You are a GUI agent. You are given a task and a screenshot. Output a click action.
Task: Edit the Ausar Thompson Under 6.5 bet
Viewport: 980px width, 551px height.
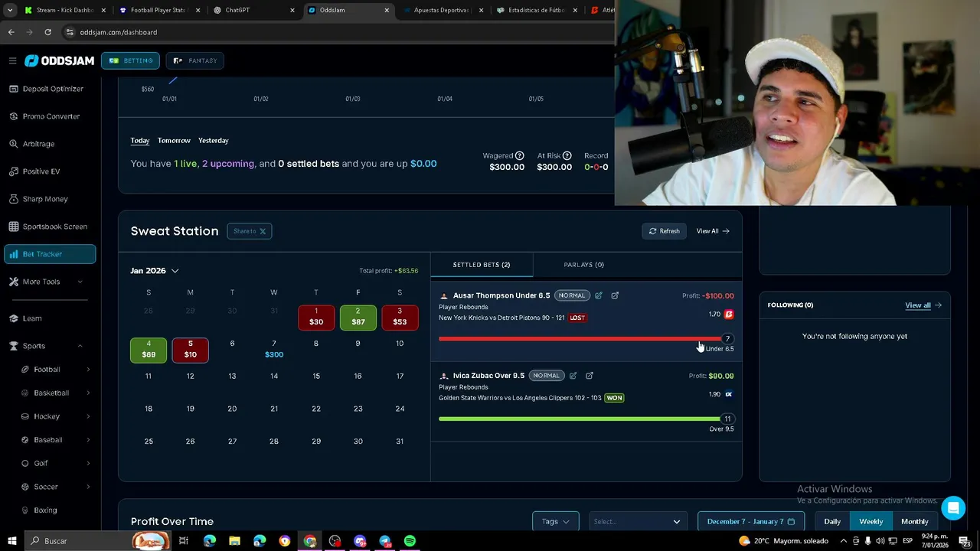pyautogui.click(x=599, y=295)
